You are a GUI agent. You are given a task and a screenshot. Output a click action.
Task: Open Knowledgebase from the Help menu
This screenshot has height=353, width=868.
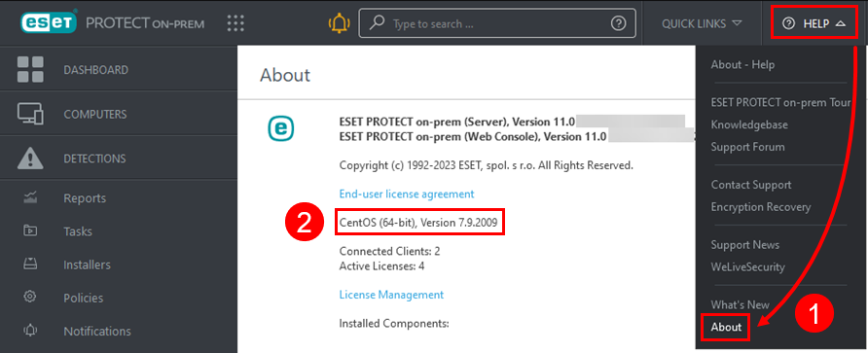(749, 124)
